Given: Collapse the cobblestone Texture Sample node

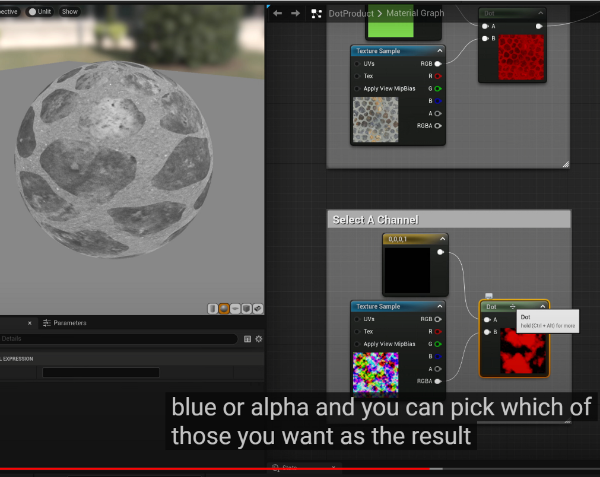Looking at the screenshot, I should point(440,50).
